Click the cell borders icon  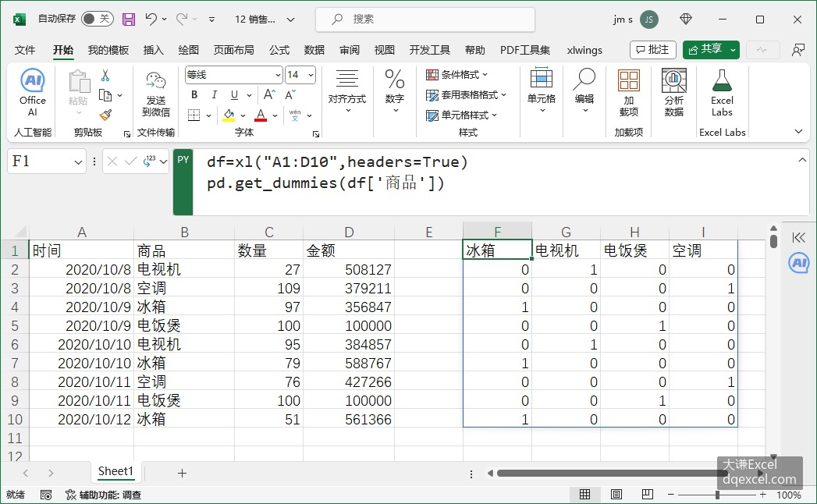point(194,115)
